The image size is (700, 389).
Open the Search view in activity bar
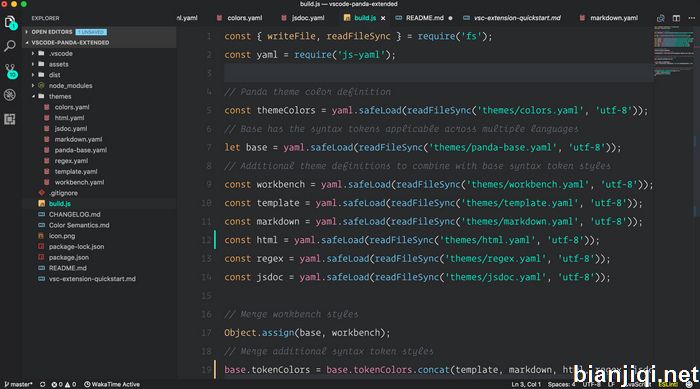10,46
